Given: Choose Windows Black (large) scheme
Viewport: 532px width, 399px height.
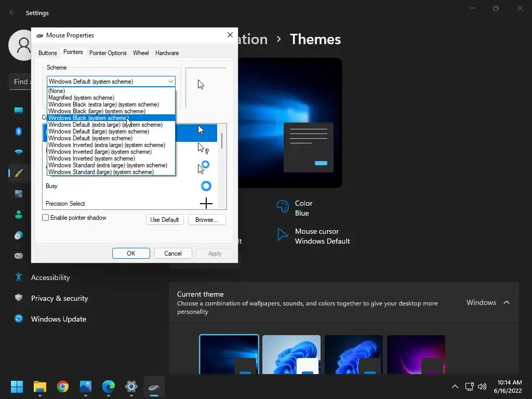Looking at the screenshot, I should point(111,111).
